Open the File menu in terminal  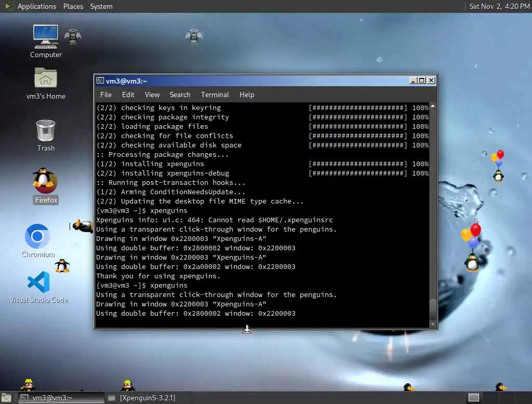pyautogui.click(x=106, y=95)
